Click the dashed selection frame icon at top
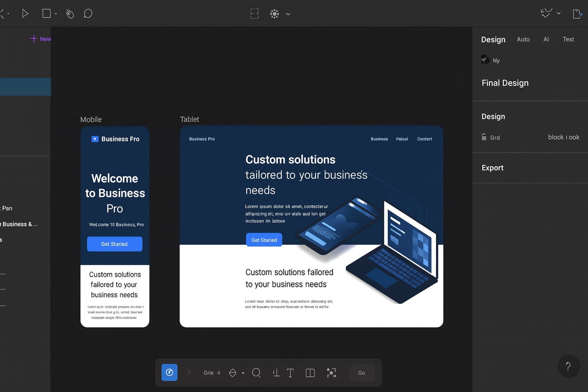This screenshot has width=588, height=392. click(255, 14)
